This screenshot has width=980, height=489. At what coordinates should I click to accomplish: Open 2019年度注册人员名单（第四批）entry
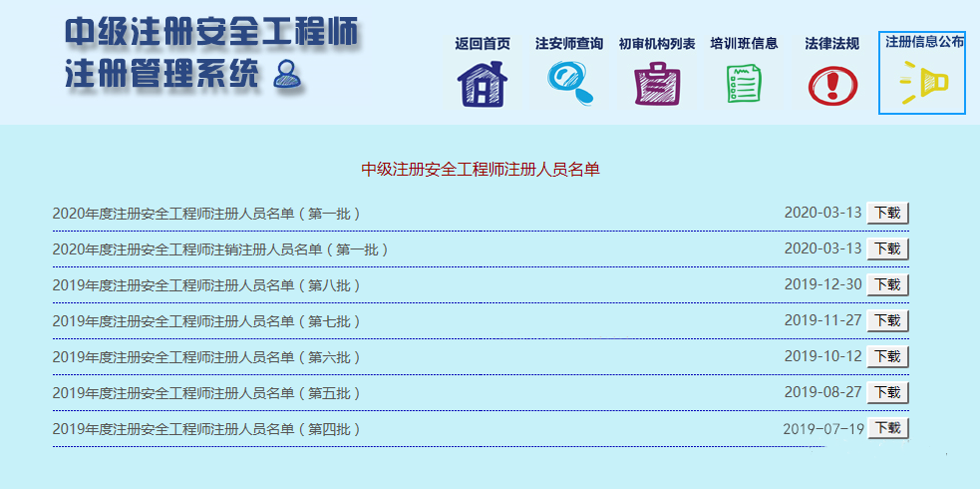(x=207, y=429)
